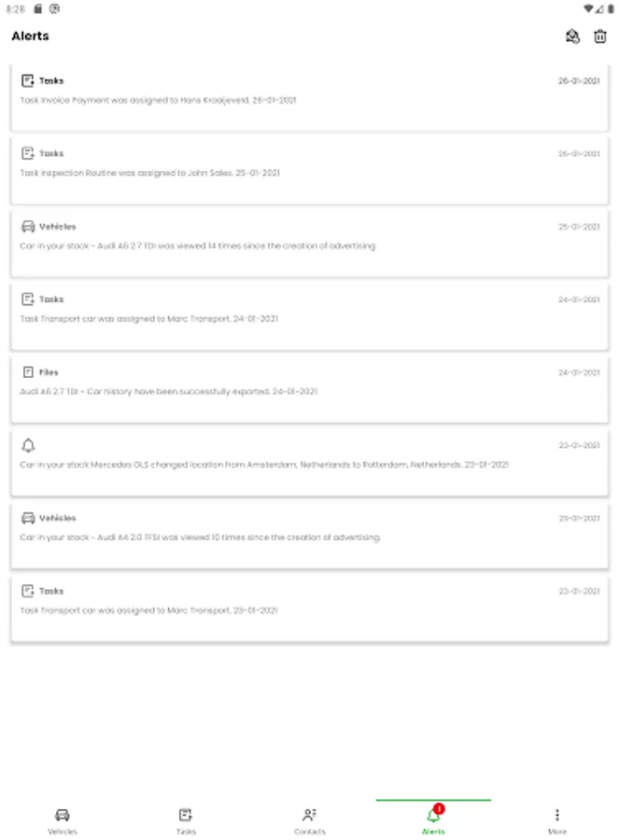The height and width of the screenshot is (840, 619).
Task: Open the Audi A4 2.0 TFSI viewed alert
Action: tap(309, 536)
